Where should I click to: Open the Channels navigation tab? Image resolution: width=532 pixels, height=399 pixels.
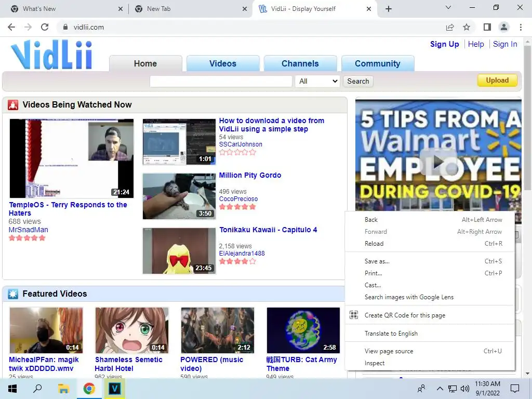pos(300,63)
